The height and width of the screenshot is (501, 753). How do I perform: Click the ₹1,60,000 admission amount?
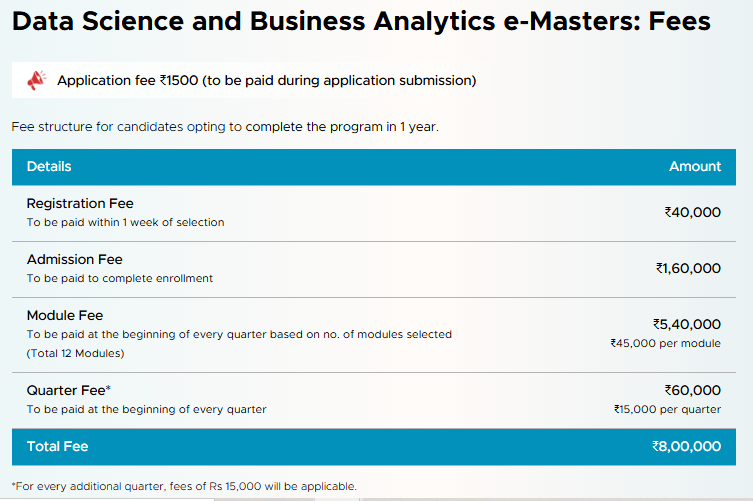click(x=688, y=268)
